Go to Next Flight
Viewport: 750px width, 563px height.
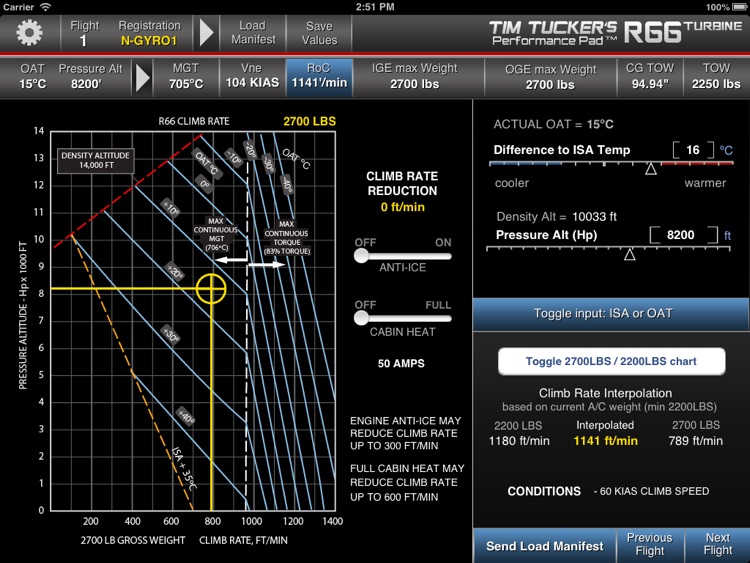tap(717, 545)
